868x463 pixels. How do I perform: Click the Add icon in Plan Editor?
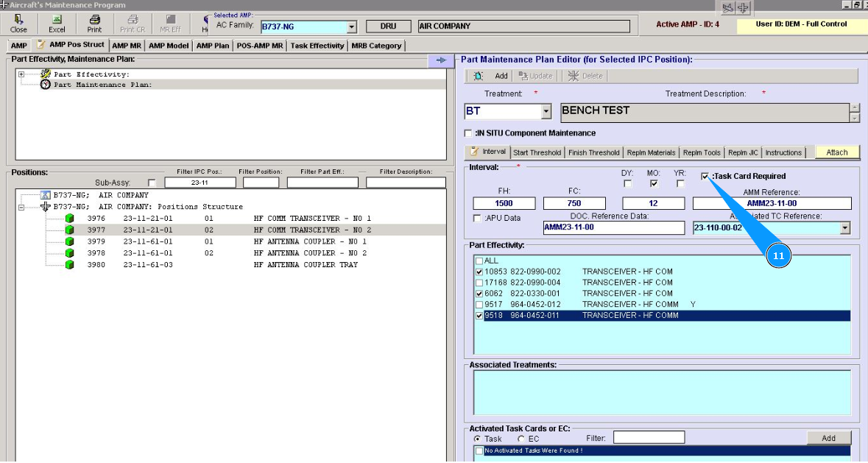click(x=479, y=76)
